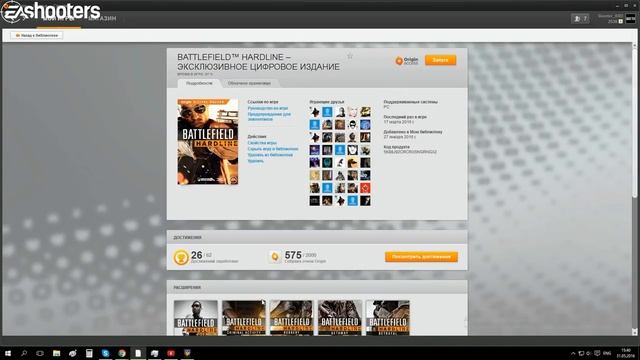
Task: Click the Battlefield Hardline box art cover
Action: click(208, 142)
